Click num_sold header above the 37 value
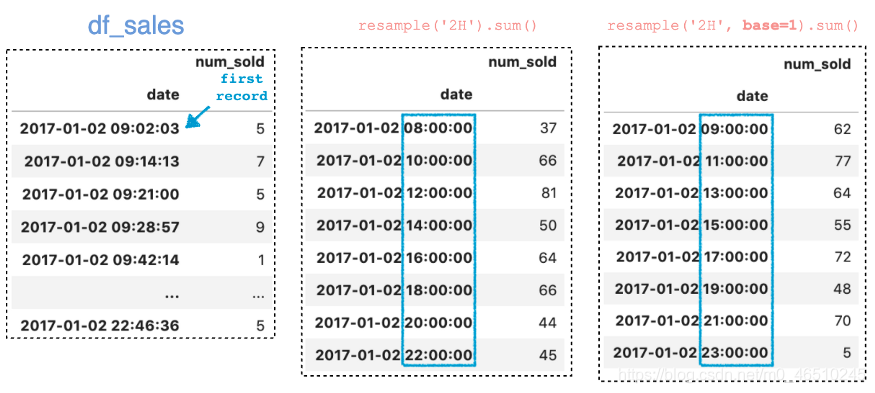The height and width of the screenshot is (393, 875). (x=523, y=62)
